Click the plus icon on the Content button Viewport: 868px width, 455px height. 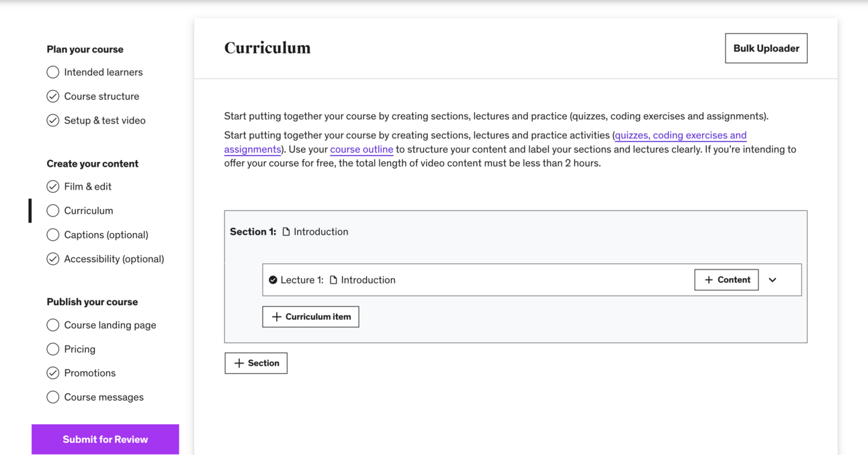pos(709,280)
